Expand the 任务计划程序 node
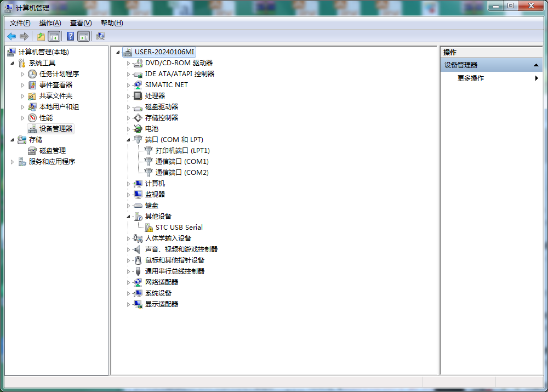Image resolution: width=548 pixels, height=392 pixels. (22, 74)
